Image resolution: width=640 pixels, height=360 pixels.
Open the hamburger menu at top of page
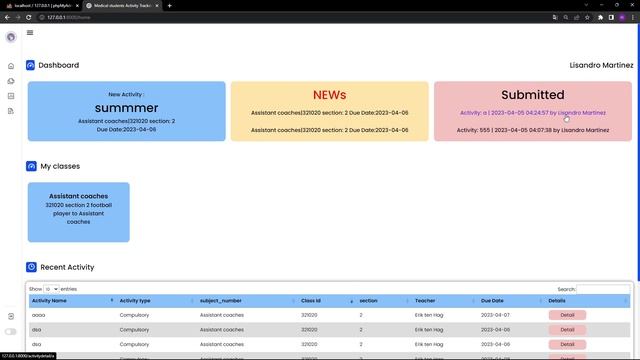(30, 33)
